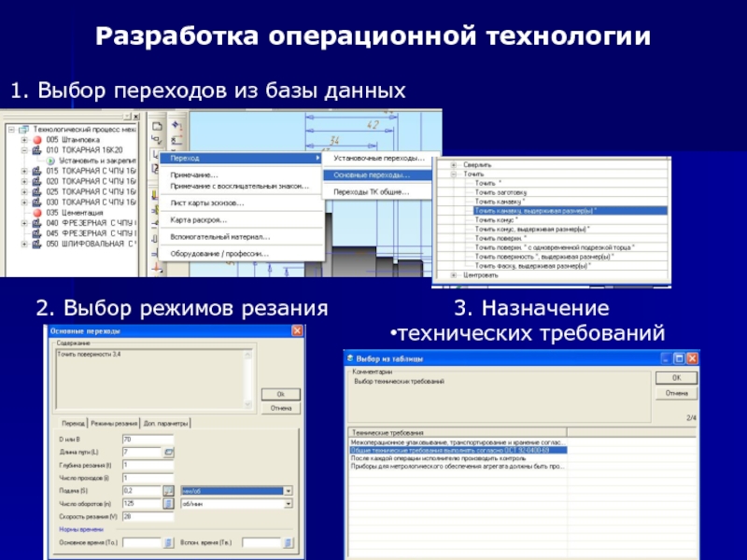747x560 pixels.
Task: Click the red icon of 035 Цементация
Action: [x=36, y=212]
